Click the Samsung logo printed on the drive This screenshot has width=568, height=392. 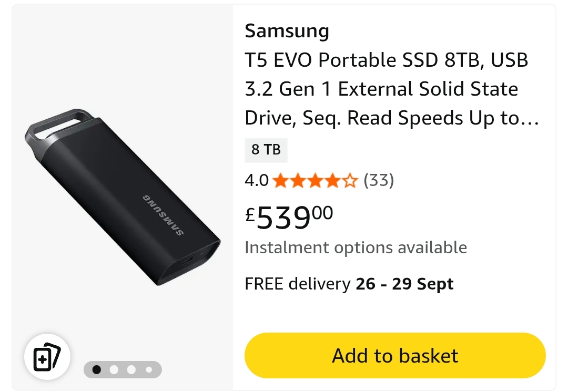tap(163, 215)
